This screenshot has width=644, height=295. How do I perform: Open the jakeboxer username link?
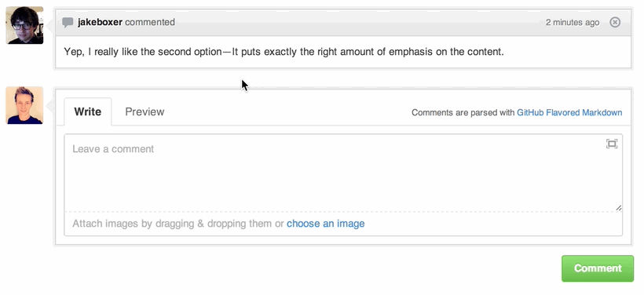pyautogui.click(x=100, y=22)
